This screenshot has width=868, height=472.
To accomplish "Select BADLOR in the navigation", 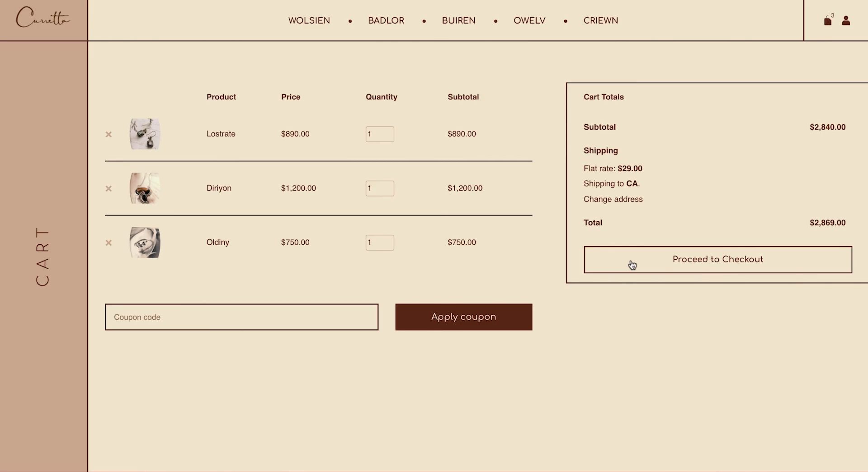I will [x=386, y=20].
